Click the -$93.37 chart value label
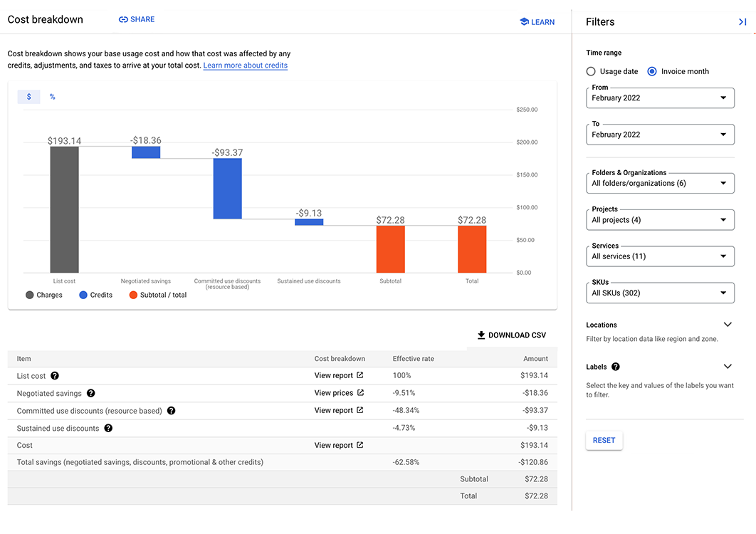The width and height of the screenshot is (756, 534). pyautogui.click(x=227, y=152)
